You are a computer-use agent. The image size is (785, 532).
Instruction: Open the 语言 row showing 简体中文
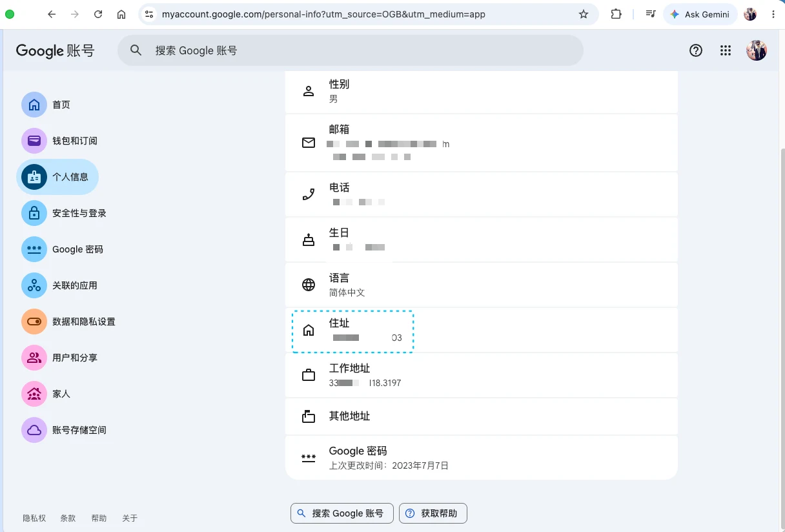pos(482,285)
